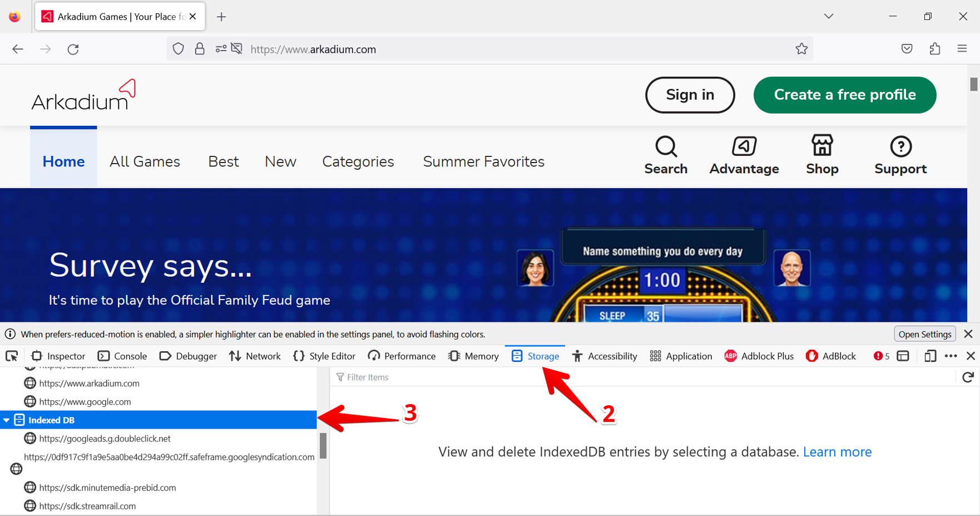Visit the Shop icon
This screenshot has width=980, height=516.
pyautogui.click(x=822, y=155)
